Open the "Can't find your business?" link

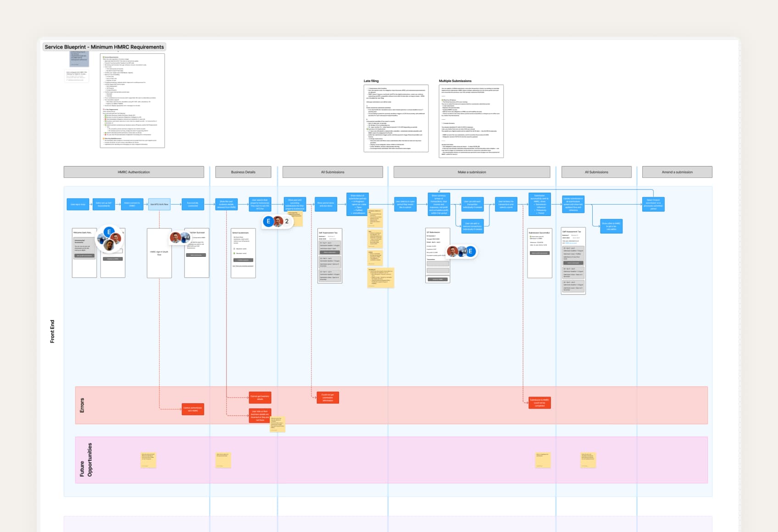point(243,266)
